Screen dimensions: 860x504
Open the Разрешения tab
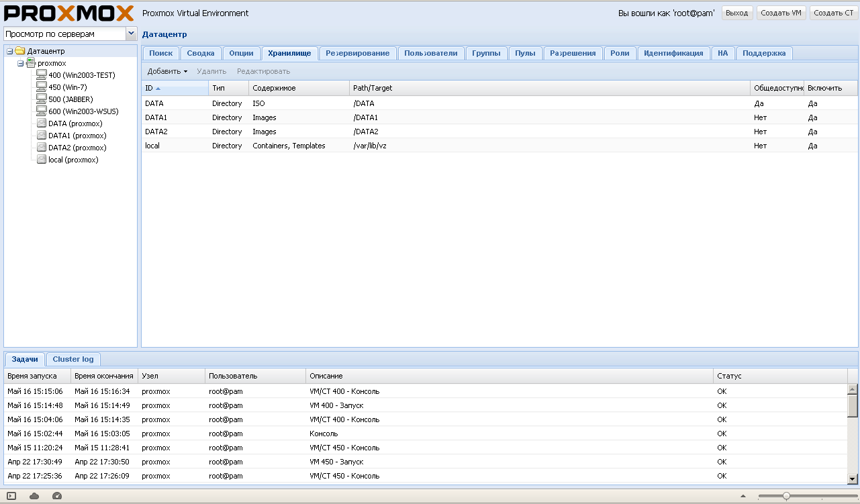pyautogui.click(x=573, y=53)
